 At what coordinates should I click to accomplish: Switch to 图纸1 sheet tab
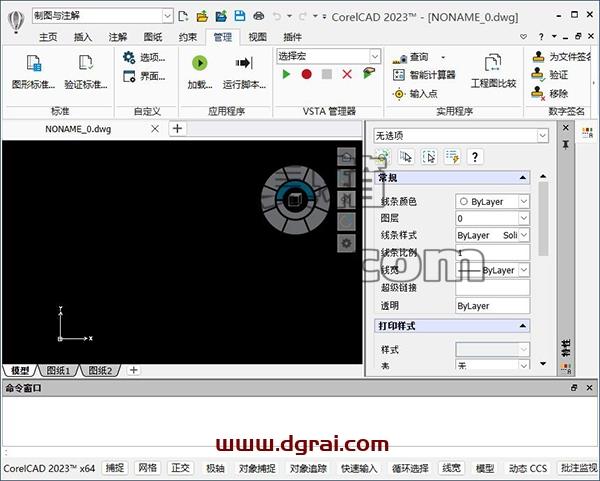click(58, 370)
